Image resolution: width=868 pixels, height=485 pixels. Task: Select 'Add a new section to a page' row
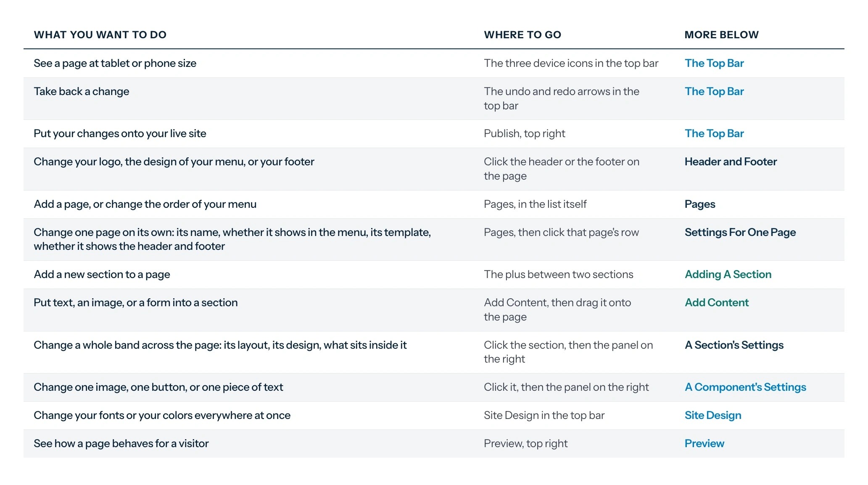click(434, 274)
